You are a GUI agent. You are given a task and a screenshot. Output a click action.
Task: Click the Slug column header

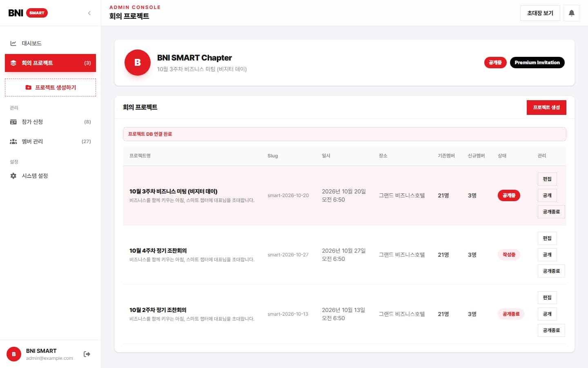coord(273,156)
